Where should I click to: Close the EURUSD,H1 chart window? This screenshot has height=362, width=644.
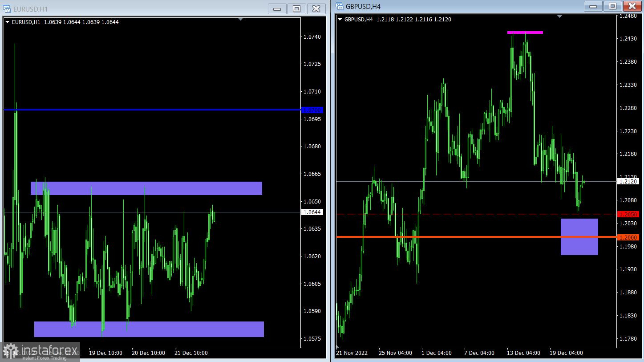pyautogui.click(x=316, y=8)
